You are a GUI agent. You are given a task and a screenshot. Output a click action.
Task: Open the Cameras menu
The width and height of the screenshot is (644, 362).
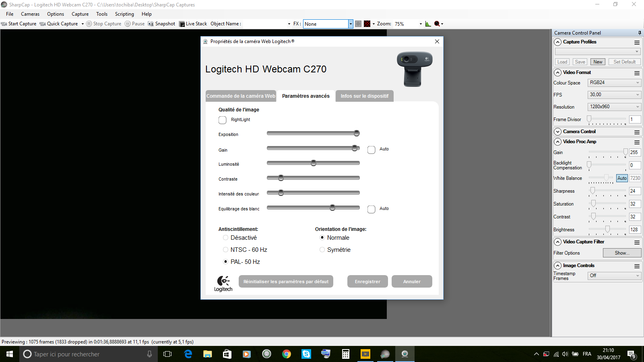(30, 14)
